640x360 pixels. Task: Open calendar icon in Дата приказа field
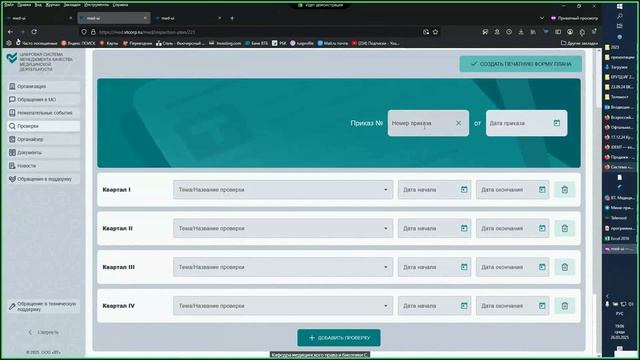pos(557,123)
